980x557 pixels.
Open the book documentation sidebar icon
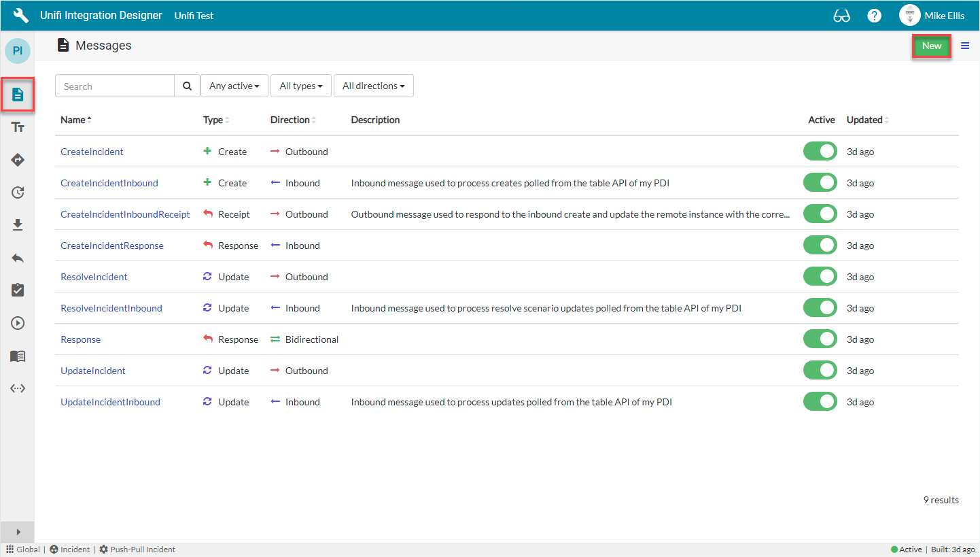[x=18, y=356]
